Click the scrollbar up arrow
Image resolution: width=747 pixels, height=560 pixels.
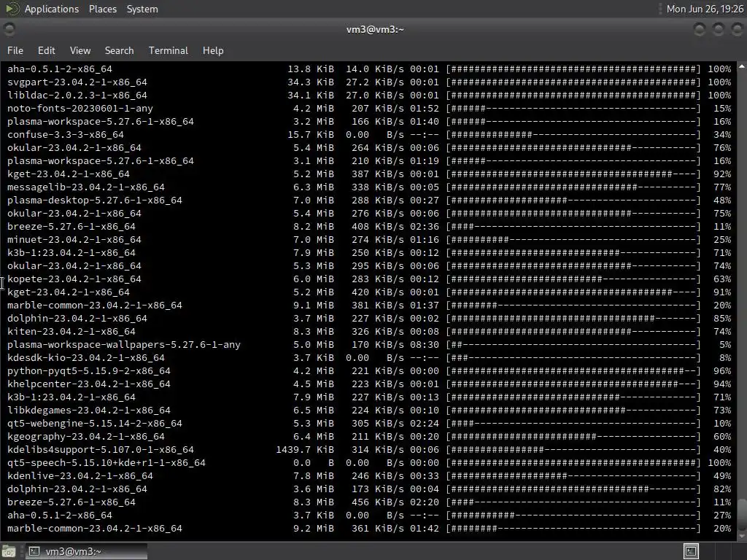pyautogui.click(x=742, y=66)
